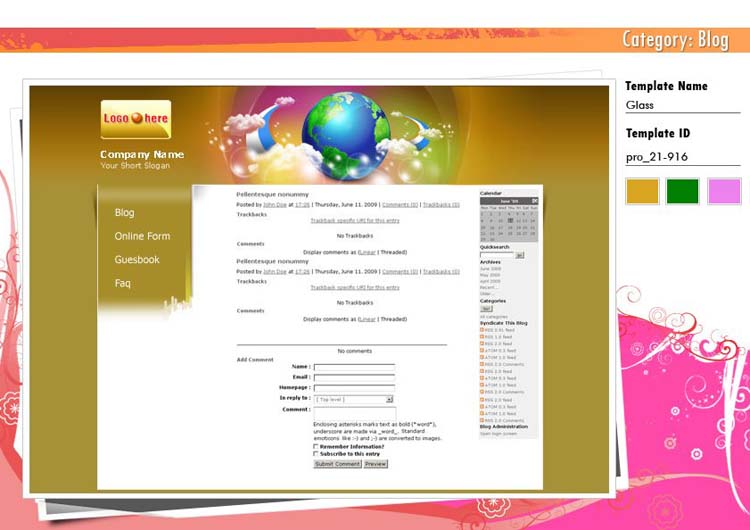Screen dimensions: 750x530
Task: Click the Logo here badge
Action: coord(136,119)
